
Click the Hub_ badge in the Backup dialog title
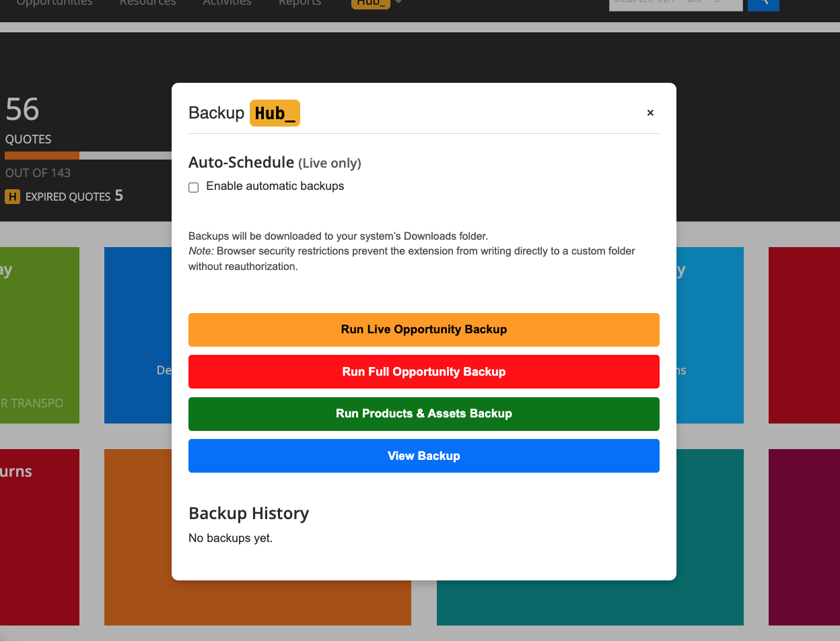275,112
